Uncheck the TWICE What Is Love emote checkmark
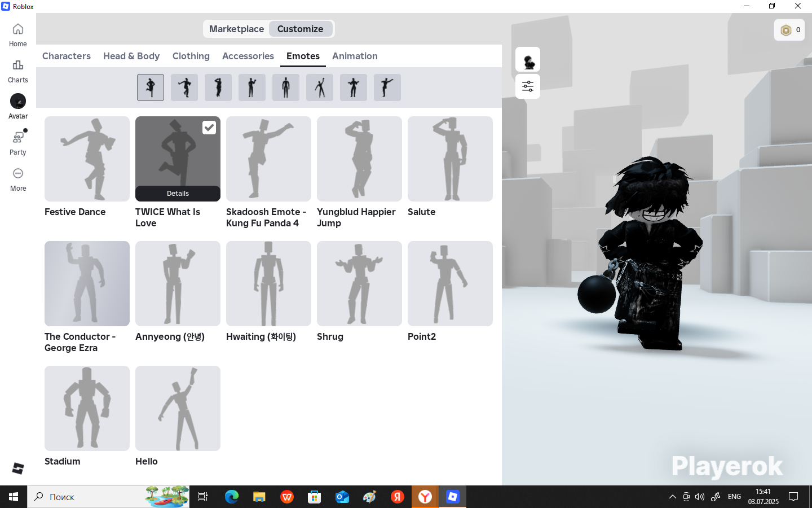This screenshot has width=812, height=508. click(x=209, y=128)
